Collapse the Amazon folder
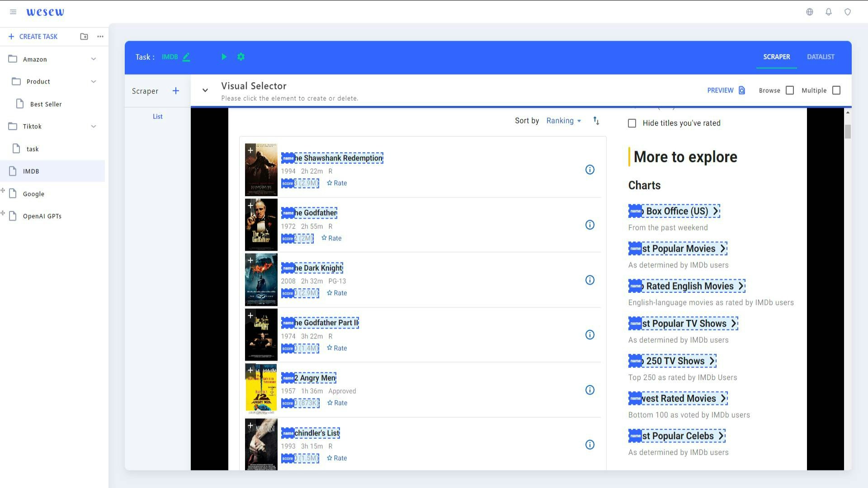 [94, 59]
